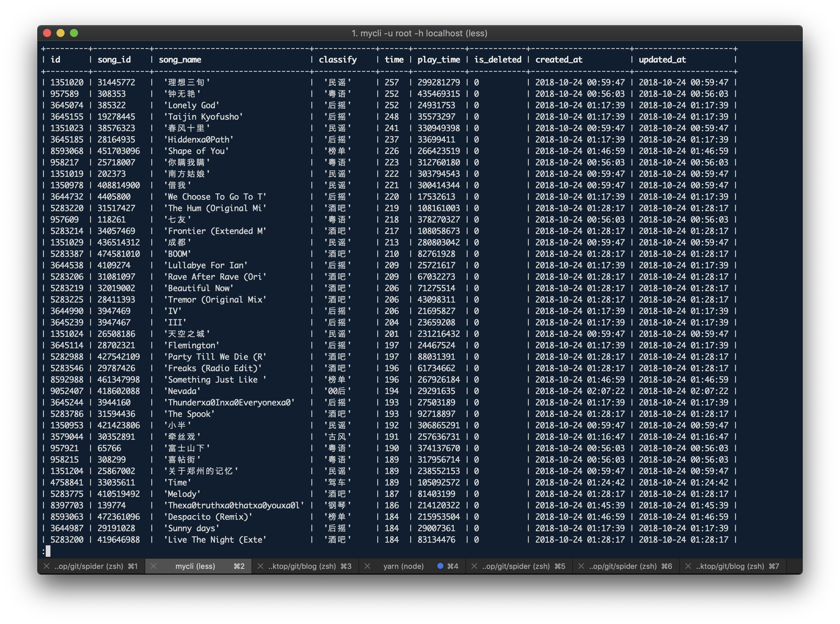Click the 'Shape of You' row text
This screenshot has width=840, height=624.
click(x=196, y=151)
